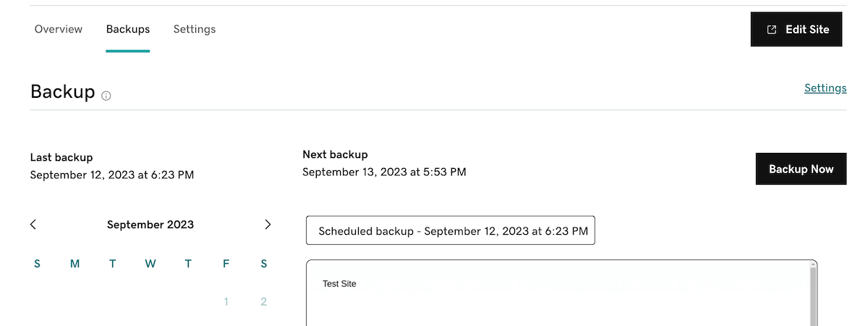Start a backup with Backup Now
Image resolution: width=868 pixels, height=326 pixels.
[801, 169]
